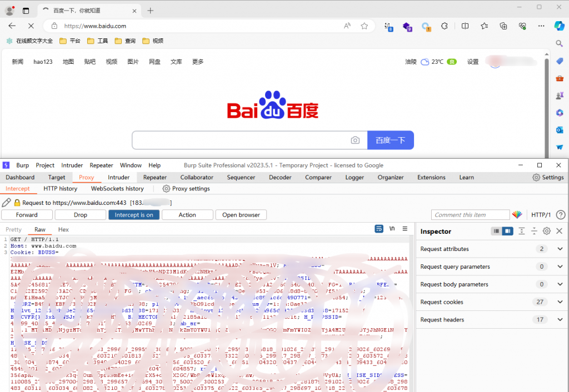Open the editor hamburger options menu

pos(405,229)
